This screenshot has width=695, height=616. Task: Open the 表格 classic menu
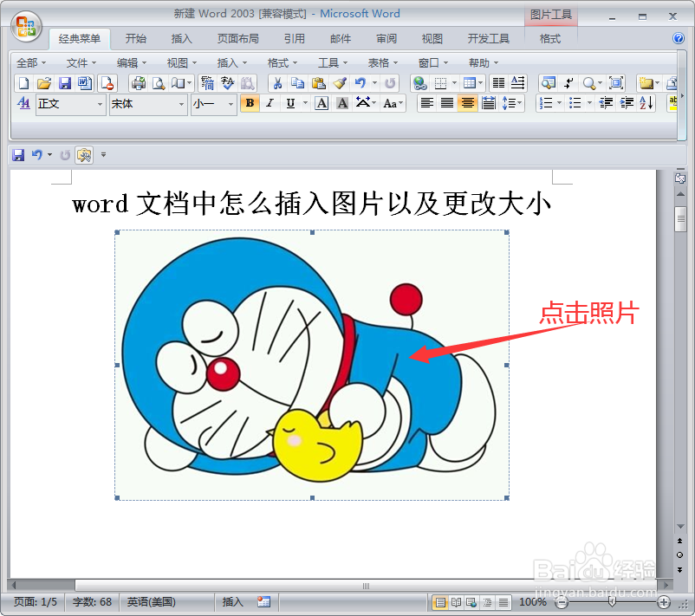pyautogui.click(x=382, y=63)
